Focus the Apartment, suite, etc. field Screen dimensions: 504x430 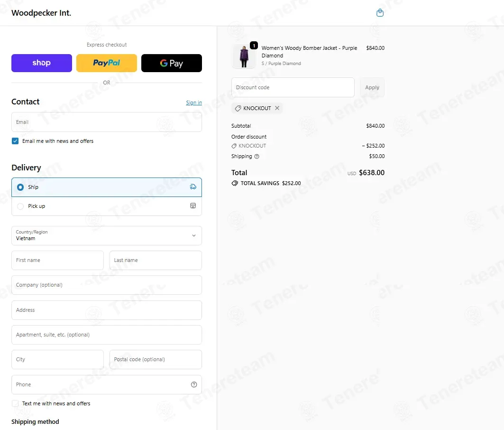point(107,335)
